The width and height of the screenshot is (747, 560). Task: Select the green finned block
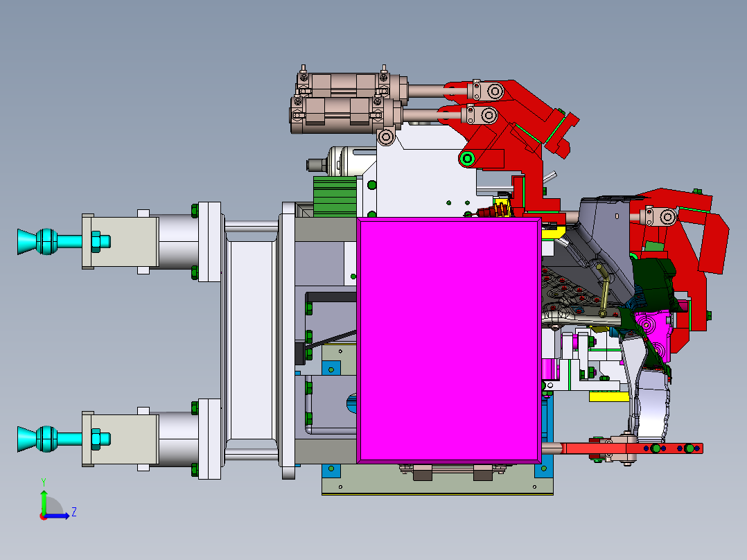335,196
